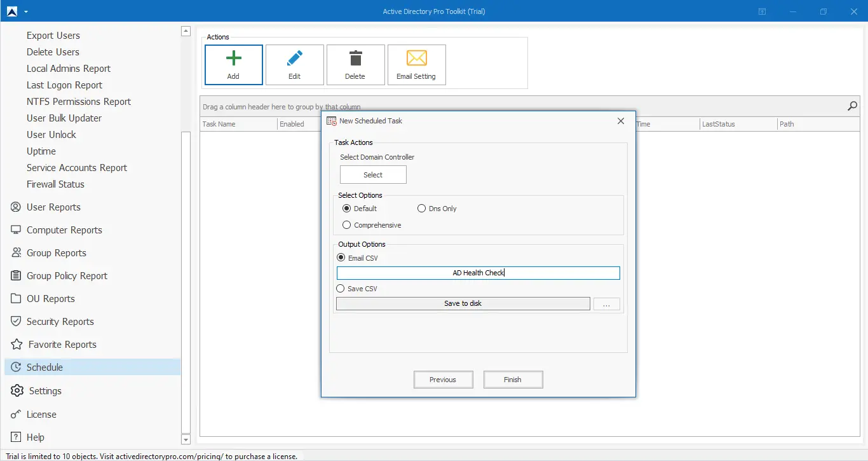
Task: Click the Computer Reports monitor icon
Action: pyautogui.click(x=16, y=230)
